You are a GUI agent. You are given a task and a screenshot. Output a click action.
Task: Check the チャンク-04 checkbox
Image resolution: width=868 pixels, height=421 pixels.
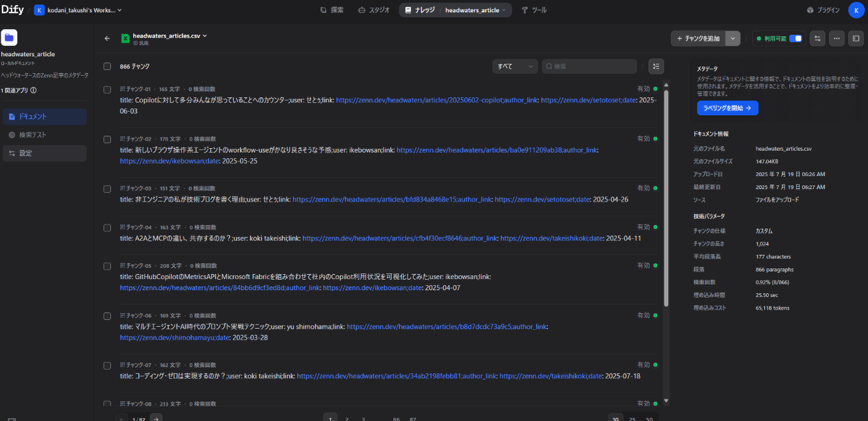(x=107, y=228)
